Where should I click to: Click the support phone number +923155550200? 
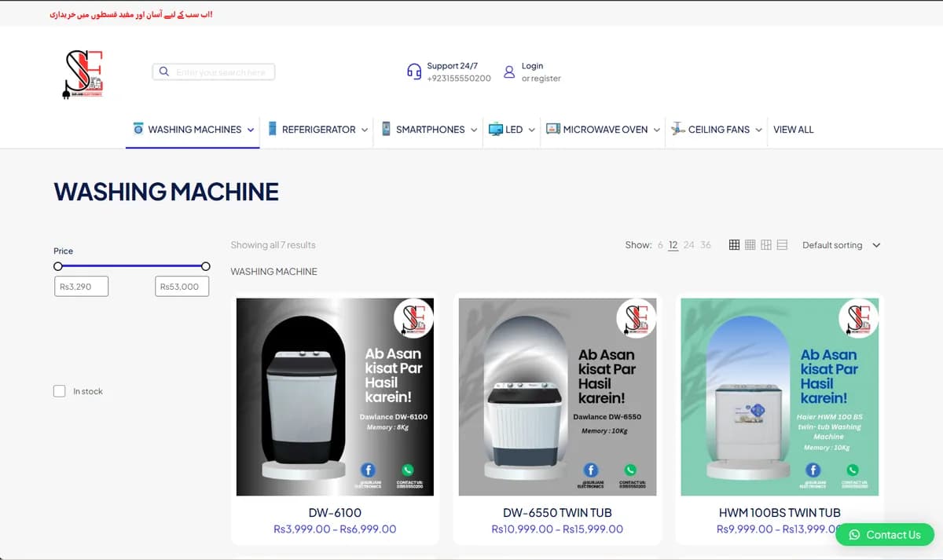coord(459,79)
